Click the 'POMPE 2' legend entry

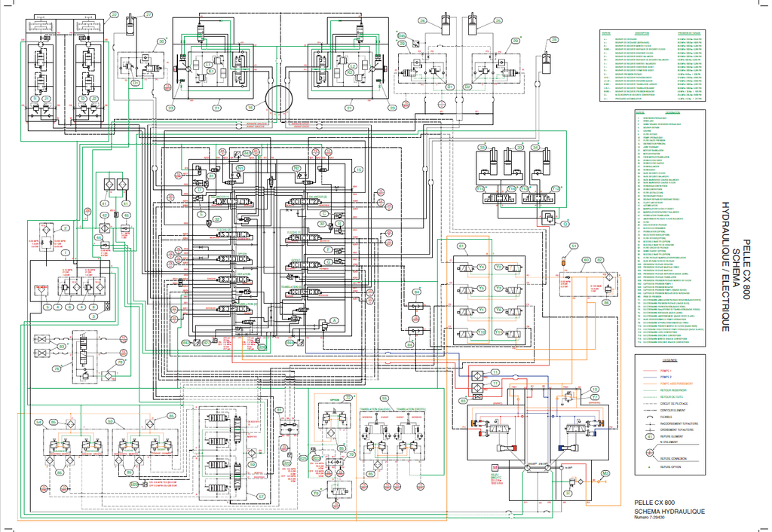[x=666, y=377]
